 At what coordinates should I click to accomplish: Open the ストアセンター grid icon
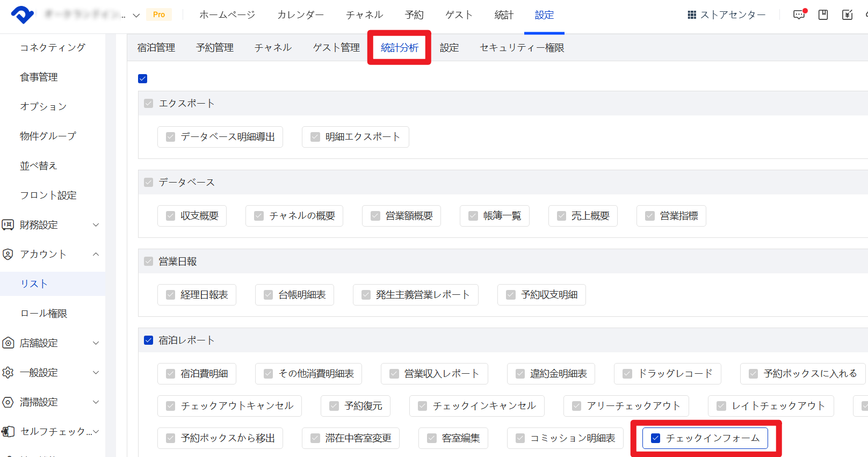coord(692,15)
